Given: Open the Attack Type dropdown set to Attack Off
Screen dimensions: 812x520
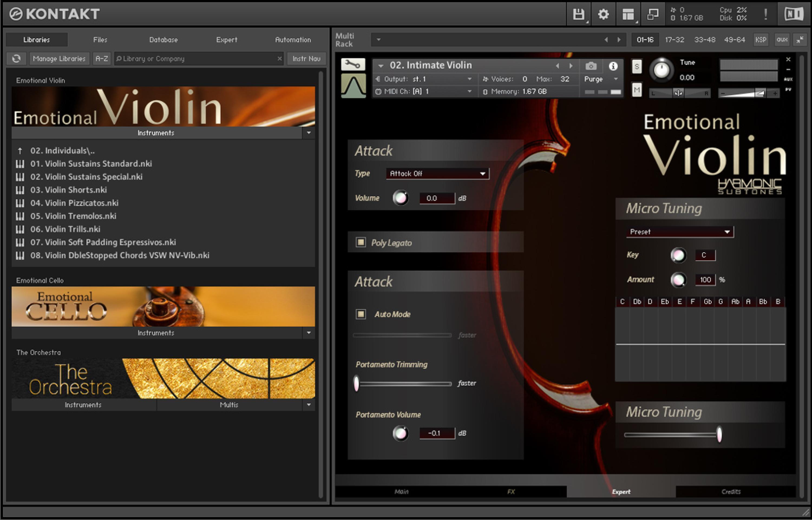Looking at the screenshot, I should 437,173.
